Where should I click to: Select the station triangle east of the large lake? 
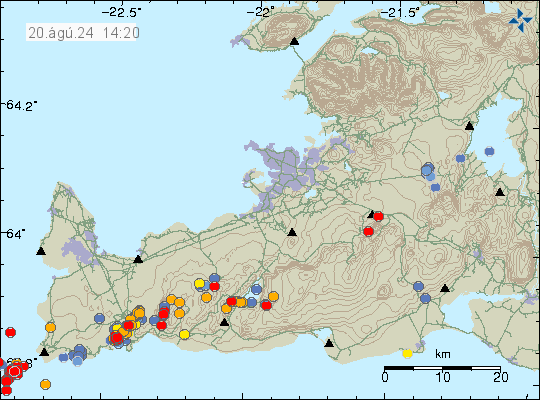tap(500, 192)
